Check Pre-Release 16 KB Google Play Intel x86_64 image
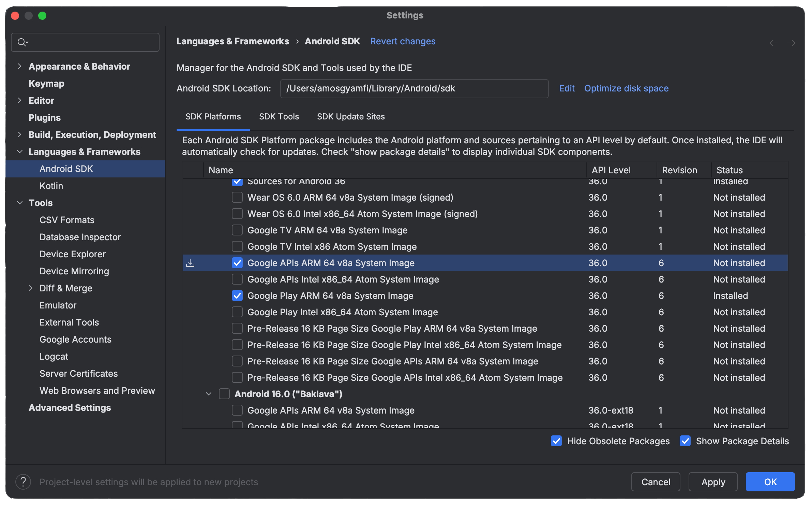Screen dimensions: 812x505 click(x=237, y=345)
